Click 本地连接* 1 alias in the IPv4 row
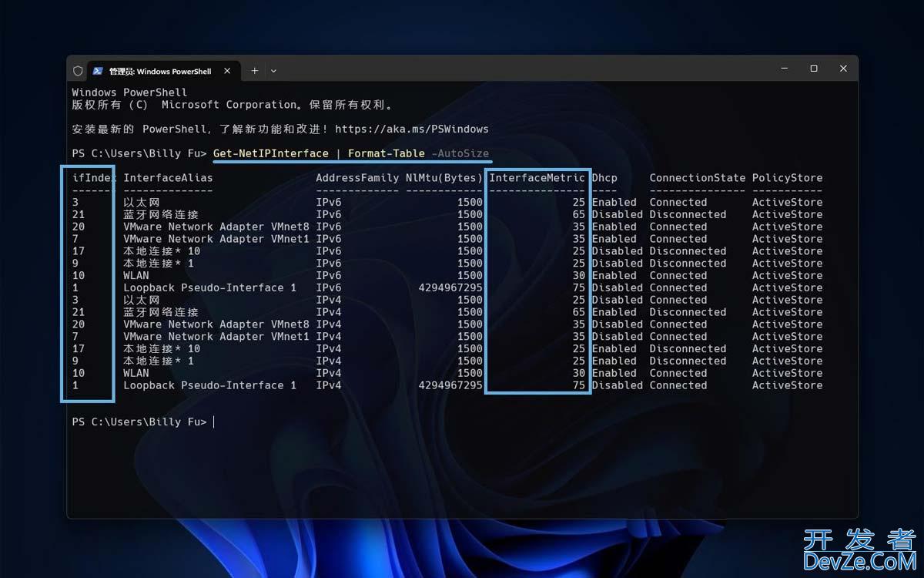This screenshot has width=924, height=578. point(159,361)
